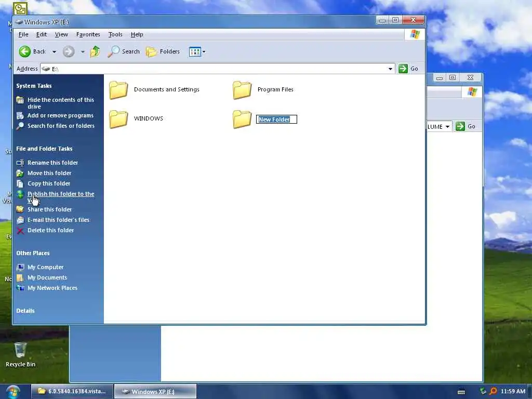Click Windows XP (E:) taskbar button
Viewport: 532px width, 399px height.
tap(155, 391)
